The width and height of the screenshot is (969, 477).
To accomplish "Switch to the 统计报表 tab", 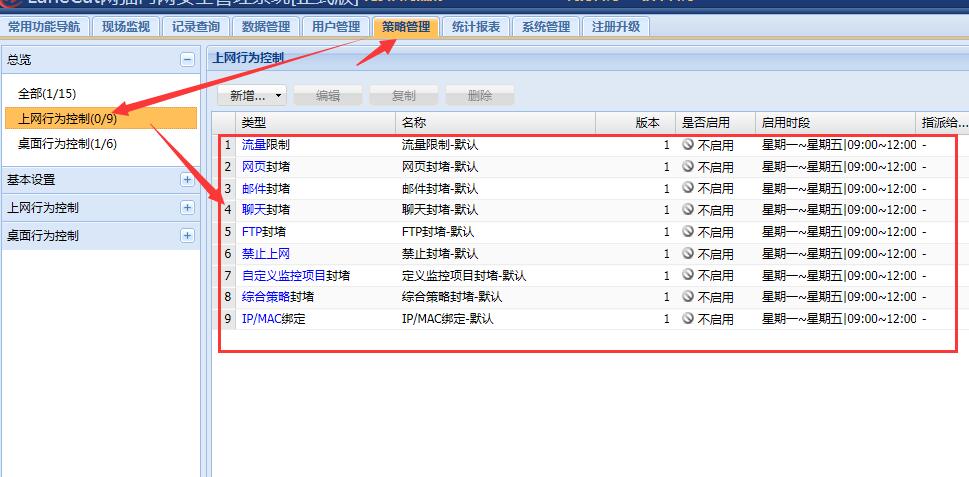I will click(476, 27).
